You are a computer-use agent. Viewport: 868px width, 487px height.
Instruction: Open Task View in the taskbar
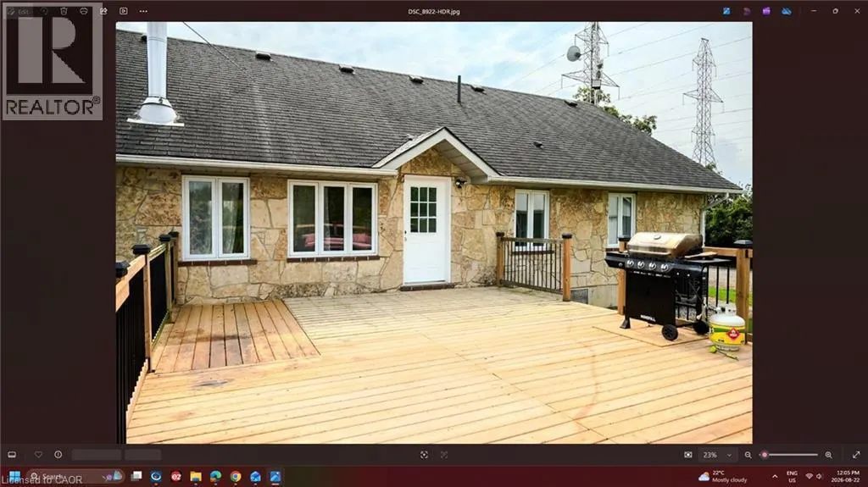136,477
